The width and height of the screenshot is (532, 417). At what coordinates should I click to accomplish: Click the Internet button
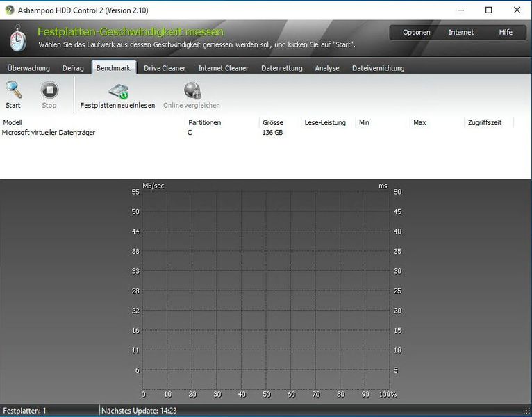click(461, 32)
